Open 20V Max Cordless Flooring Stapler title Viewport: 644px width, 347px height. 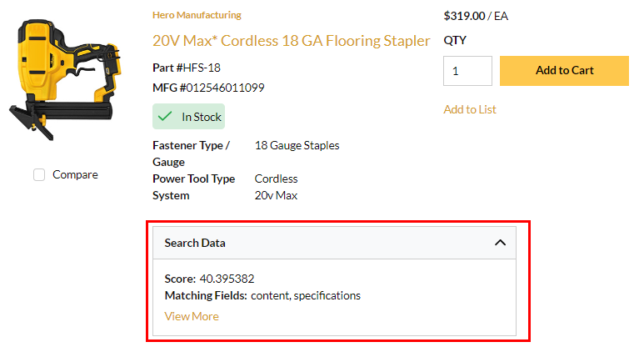tap(291, 40)
